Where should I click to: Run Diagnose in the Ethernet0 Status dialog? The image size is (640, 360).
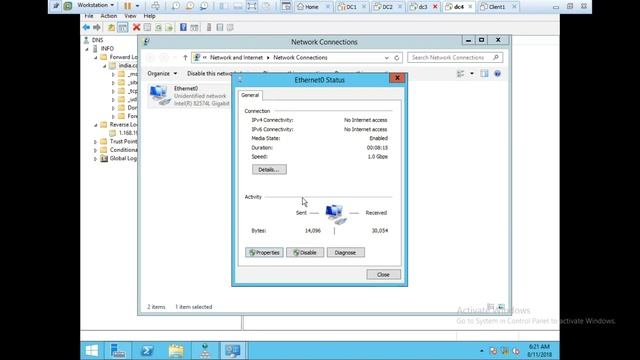click(x=345, y=253)
